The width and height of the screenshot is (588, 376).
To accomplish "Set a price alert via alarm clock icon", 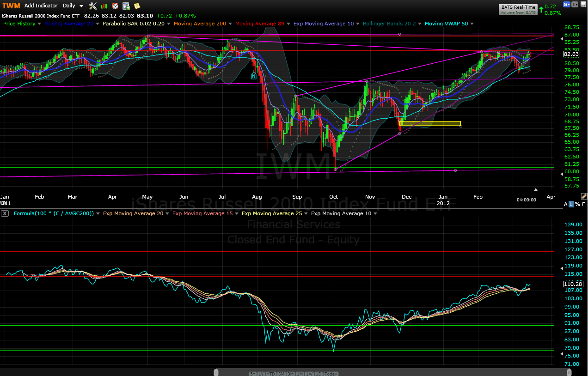I will 115,6.
